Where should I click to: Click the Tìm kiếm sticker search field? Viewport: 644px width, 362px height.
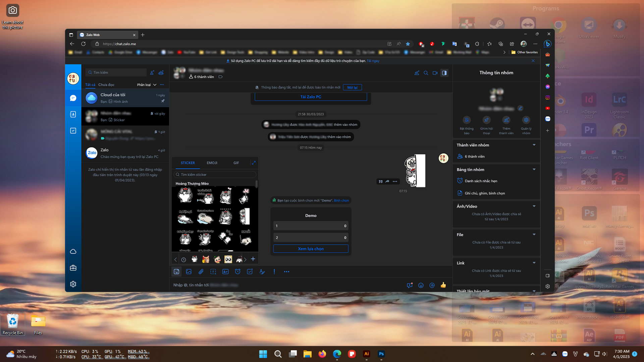pyautogui.click(x=215, y=174)
